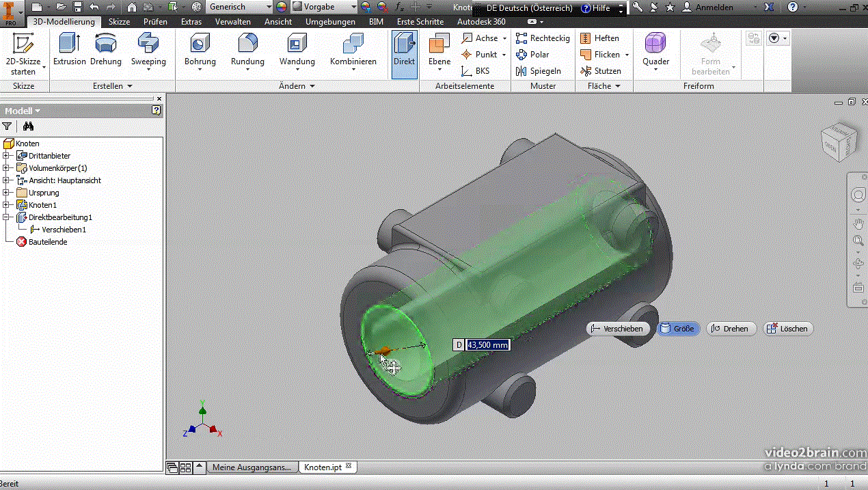Open the Vorgabe appearance dropdown
Image resolution: width=868 pixels, height=490 pixels.
click(325, 7)
